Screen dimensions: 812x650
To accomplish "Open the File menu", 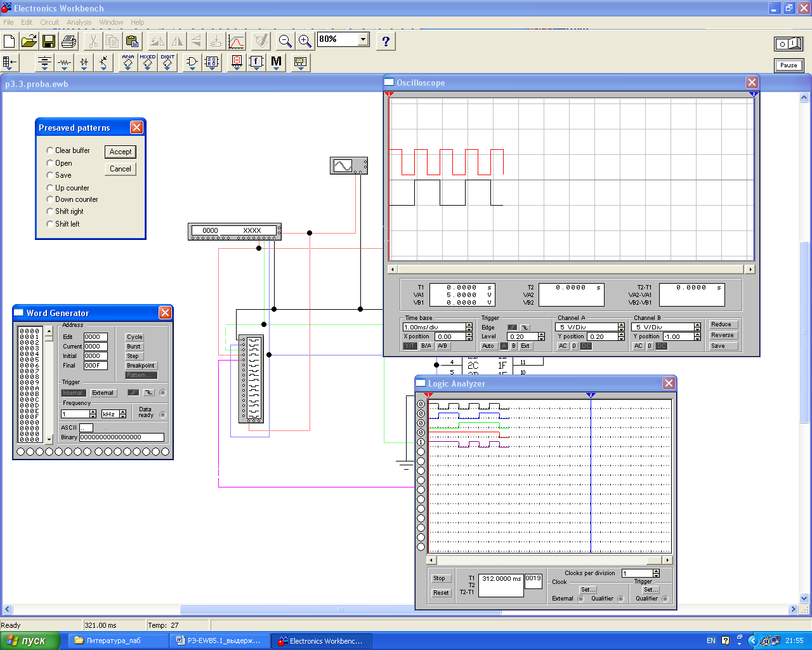I will 8,22.
